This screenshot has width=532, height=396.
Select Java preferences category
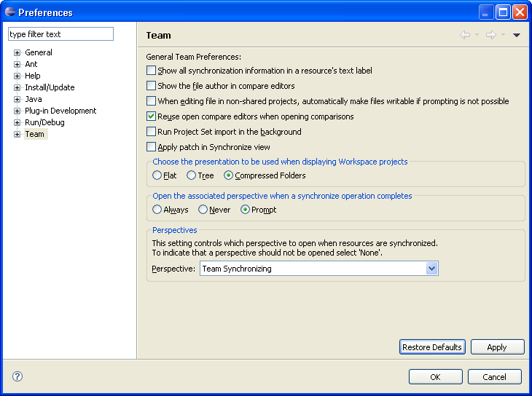click(34, 99)
